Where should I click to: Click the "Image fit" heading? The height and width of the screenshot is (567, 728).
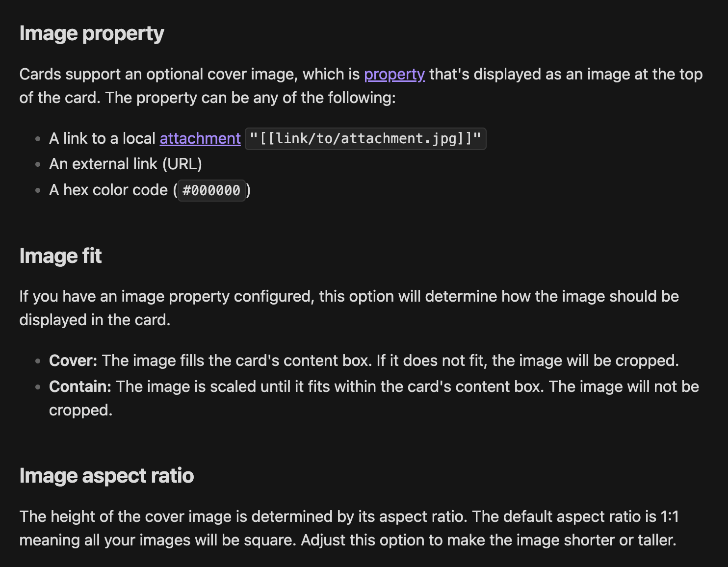[60, 256]
